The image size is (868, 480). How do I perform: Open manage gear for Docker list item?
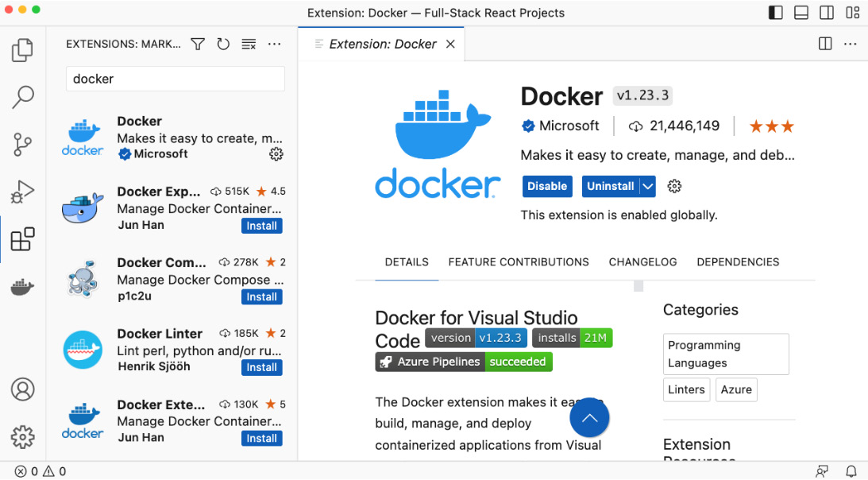tap(276, 153)
